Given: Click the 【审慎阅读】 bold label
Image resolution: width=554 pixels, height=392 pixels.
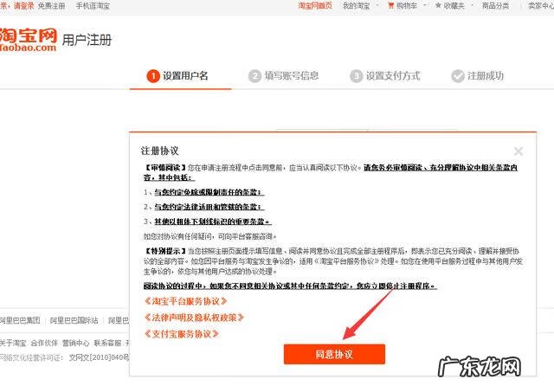Looking at the screenshot, I should click(x=165, y=167).
